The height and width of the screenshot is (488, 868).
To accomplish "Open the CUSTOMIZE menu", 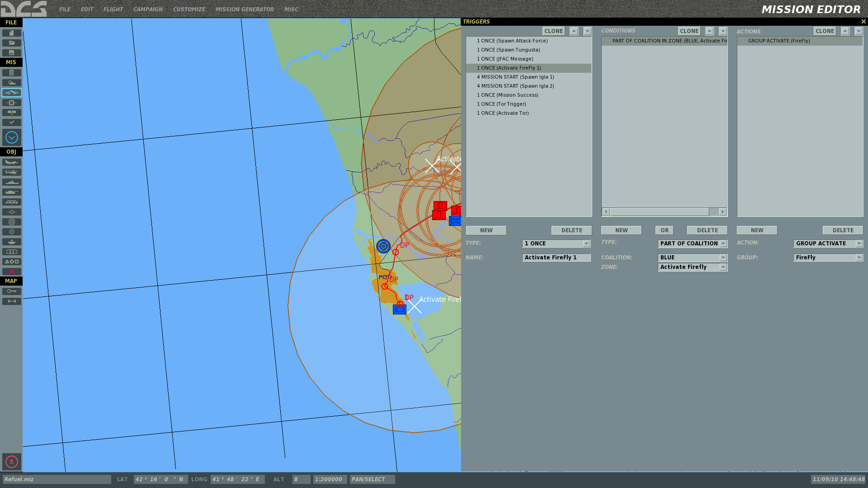I will [189, 9].
